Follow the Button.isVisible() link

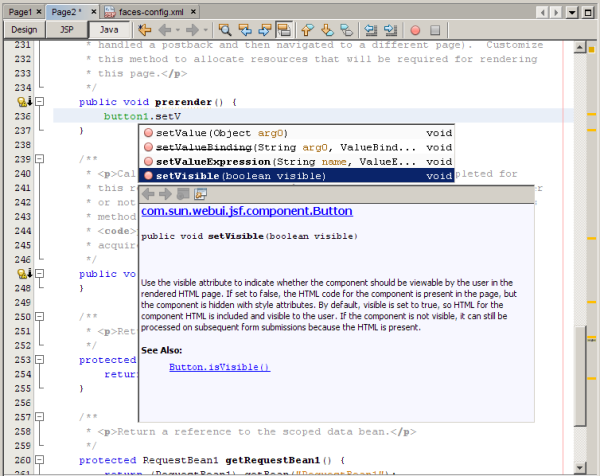(220, 367)
